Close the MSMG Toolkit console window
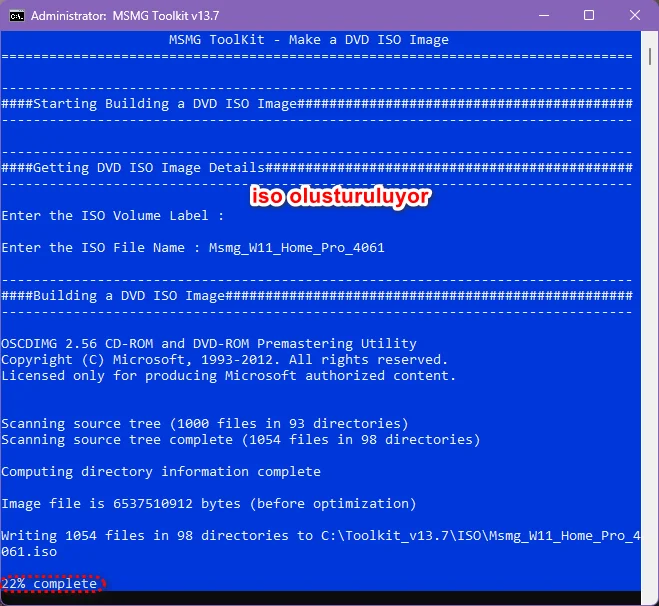 635,16
